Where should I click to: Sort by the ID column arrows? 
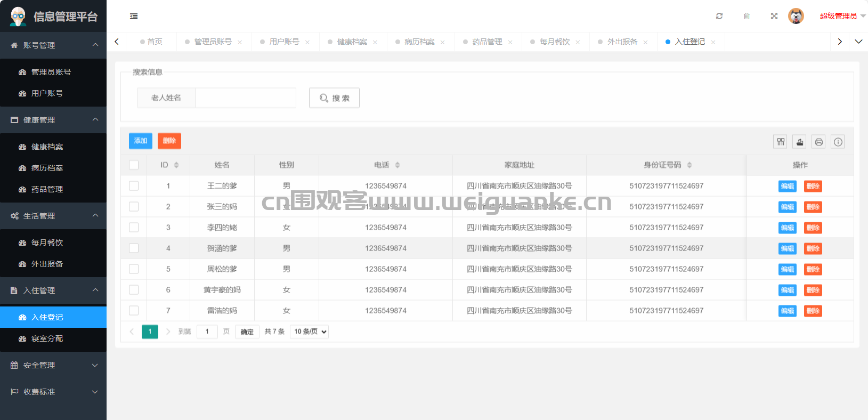176,165
